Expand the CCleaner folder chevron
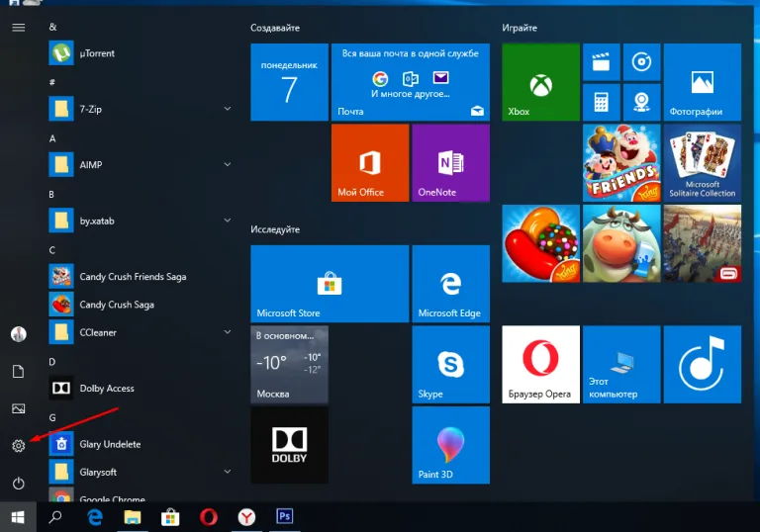Viewport: 760px width, 532px height. [x=228, y=332]
